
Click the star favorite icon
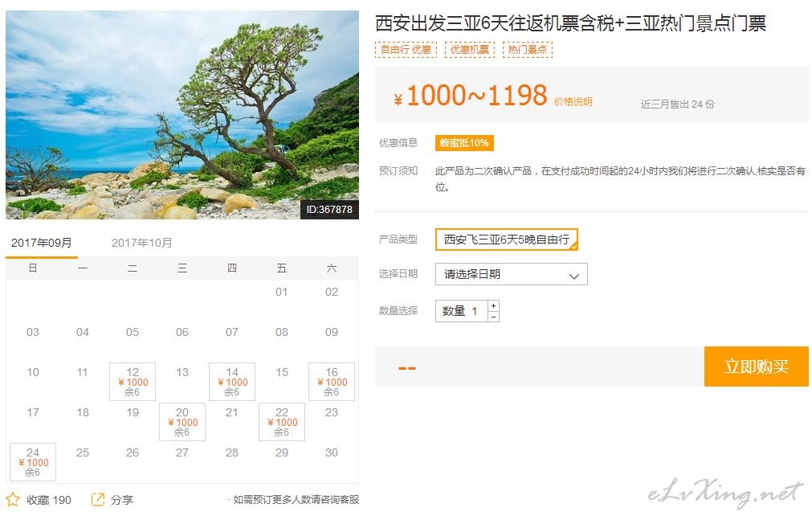tap(13, 499)
